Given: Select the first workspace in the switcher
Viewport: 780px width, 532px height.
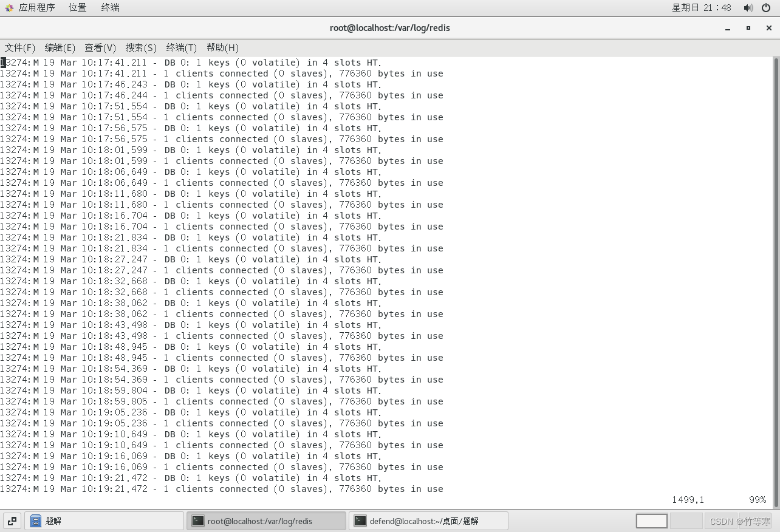Looking at the screenshot, I should click(x=652, y=521).
